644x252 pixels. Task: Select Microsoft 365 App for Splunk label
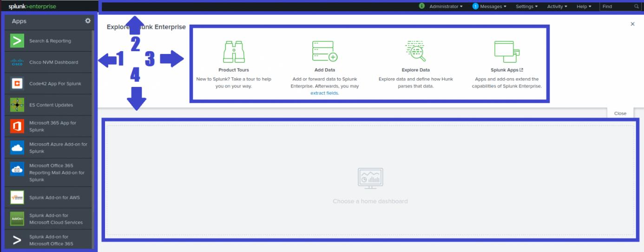click(x=53, y=126)
